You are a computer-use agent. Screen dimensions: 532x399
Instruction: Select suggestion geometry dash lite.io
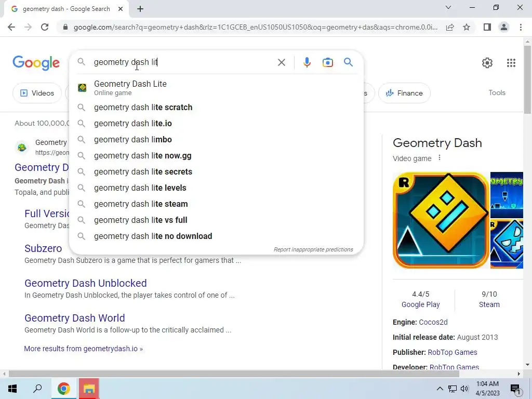pyautogui.click(x=216, y=124)
